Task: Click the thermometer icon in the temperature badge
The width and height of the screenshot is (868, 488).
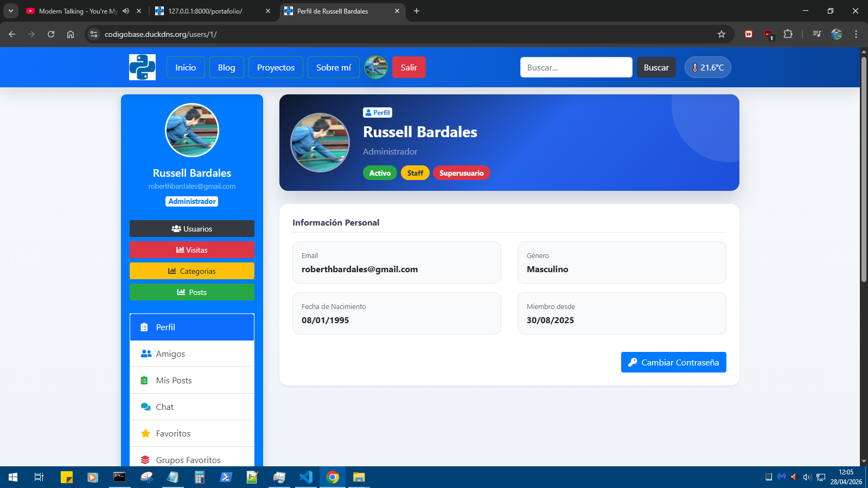Action: coord(694,68)
